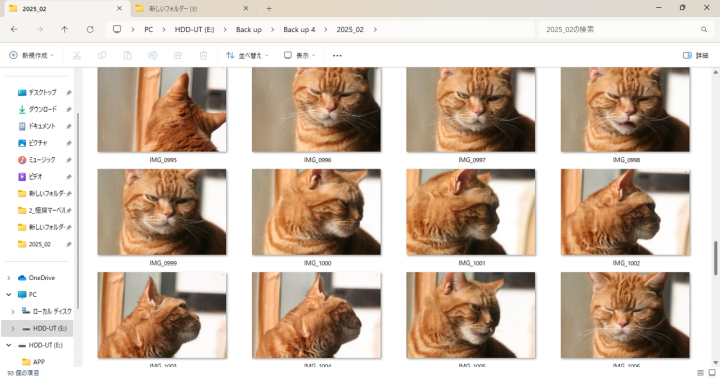Select thumbnail IMG_0997
The height and width of the screenshot is (379, 720).
(x=471, y=110)
